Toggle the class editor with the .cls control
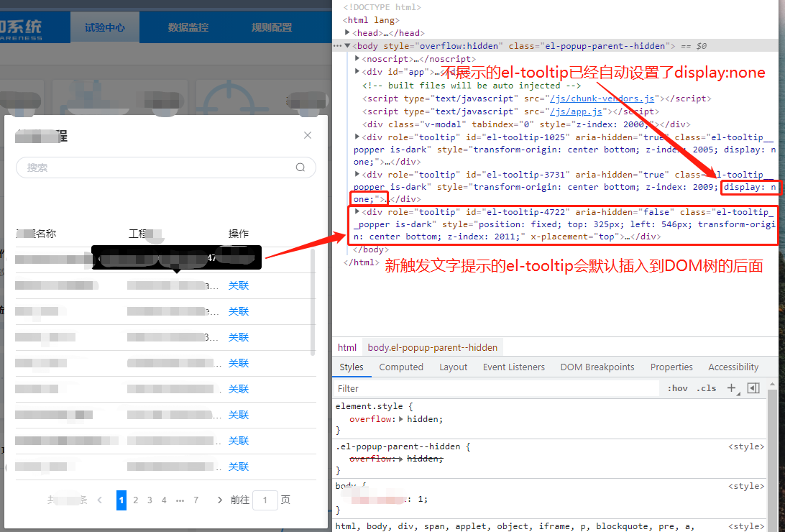The image size is (785, 532). click(706, 387)
